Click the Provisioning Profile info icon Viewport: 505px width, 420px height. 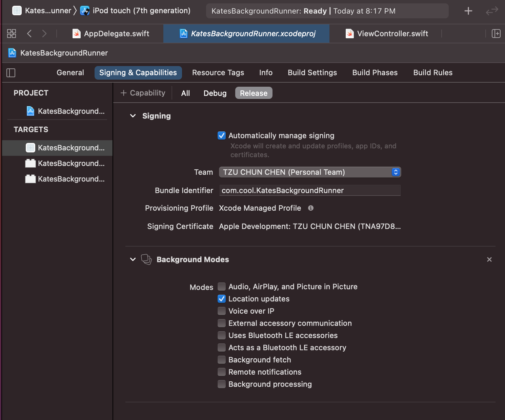[310, 208]
